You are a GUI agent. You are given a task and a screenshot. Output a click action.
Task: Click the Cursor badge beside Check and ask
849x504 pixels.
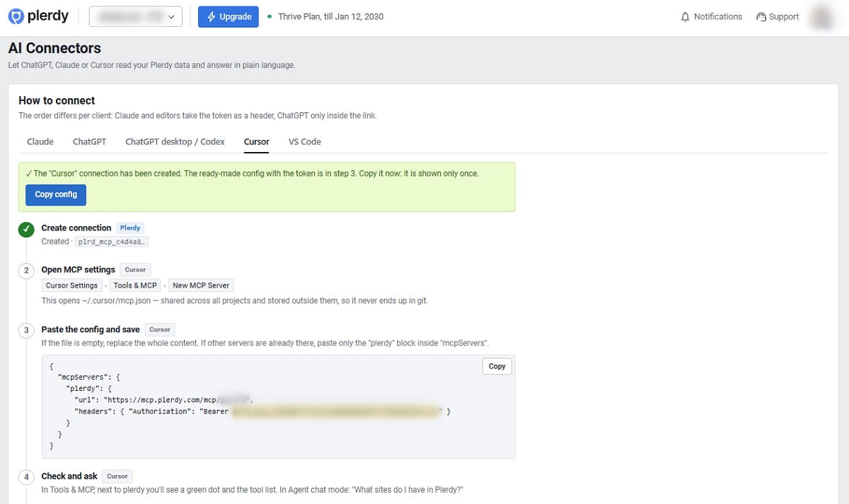(x=117, y=476)
